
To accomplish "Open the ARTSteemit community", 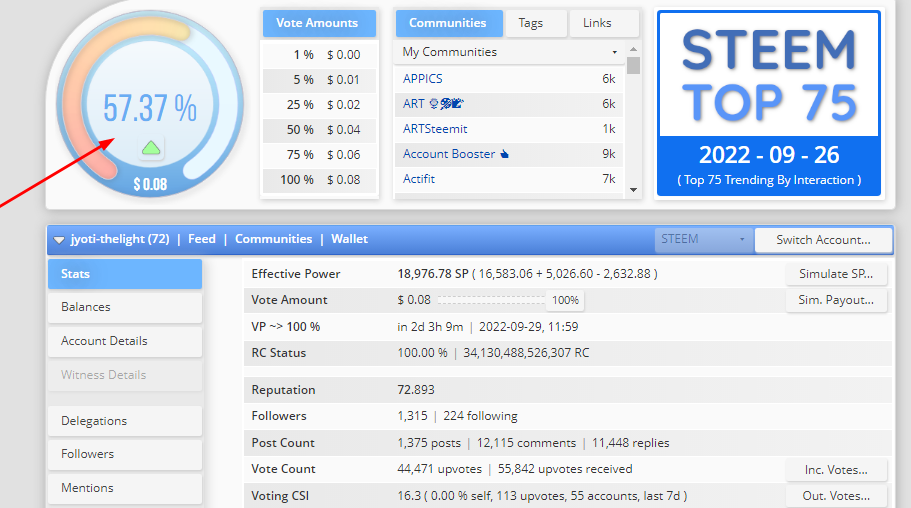I will 435,129.
